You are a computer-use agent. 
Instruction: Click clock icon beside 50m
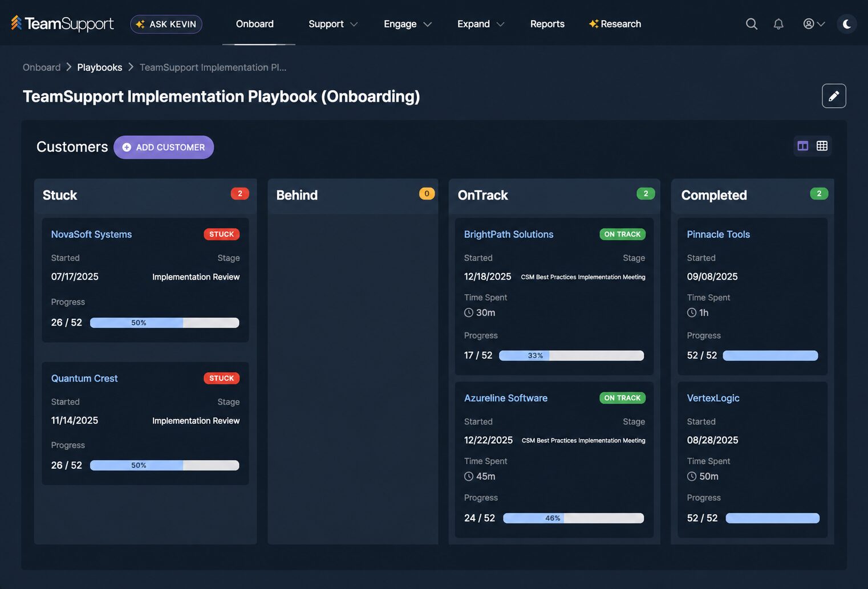pos(692,476)
